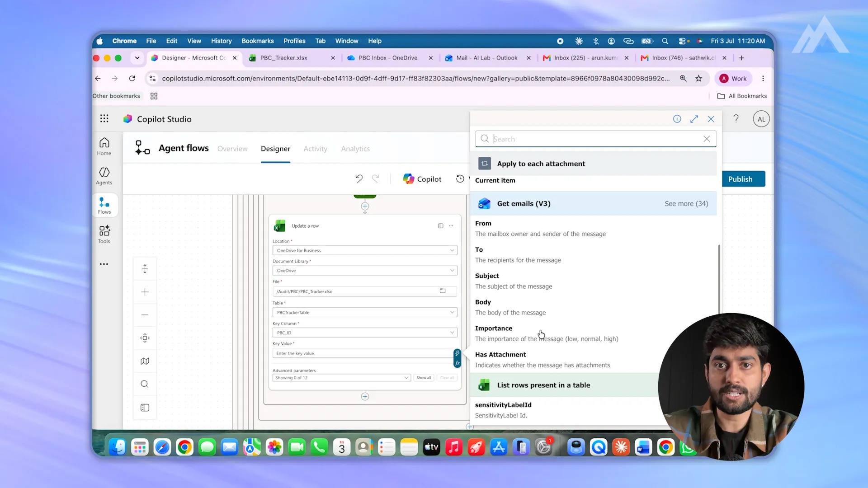Open the help question mark icon
Viewport: 868px width, 488px height.
pyautogui.click(x=736, y=118)
